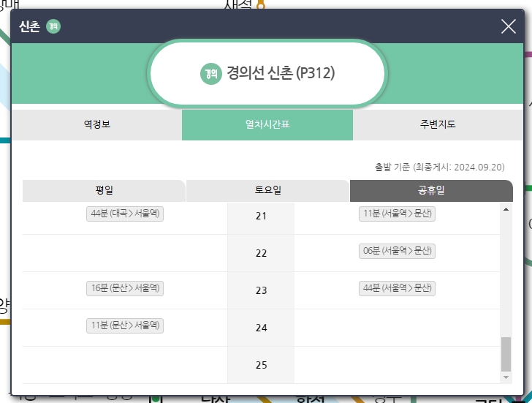Click the 06분 (서울역>문산) train entry

tap(397, 251)
